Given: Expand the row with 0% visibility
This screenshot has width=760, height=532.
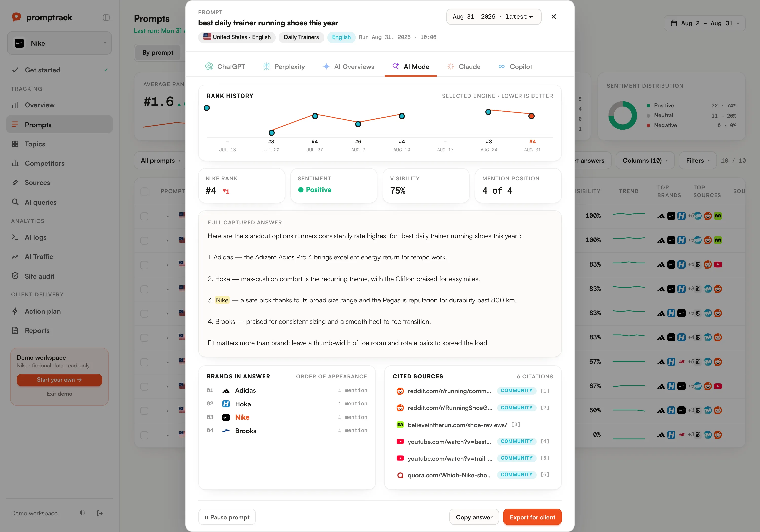Looking at the screenshot, I should coord(168,435).
